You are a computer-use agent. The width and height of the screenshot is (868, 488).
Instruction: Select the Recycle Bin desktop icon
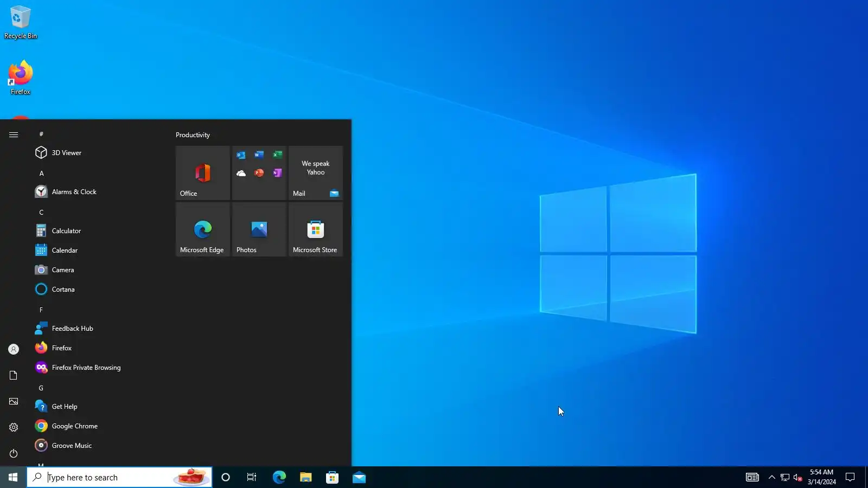(x=21, y=22)
